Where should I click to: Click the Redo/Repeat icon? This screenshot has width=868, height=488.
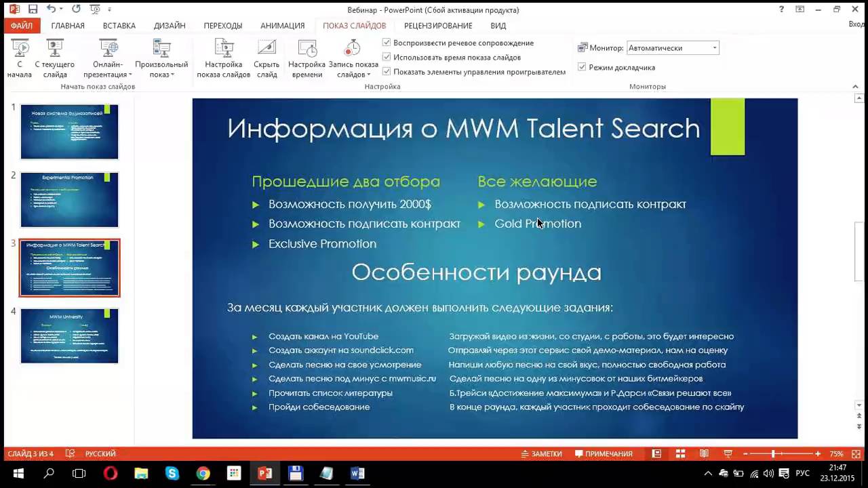click(x=76, y=9)
